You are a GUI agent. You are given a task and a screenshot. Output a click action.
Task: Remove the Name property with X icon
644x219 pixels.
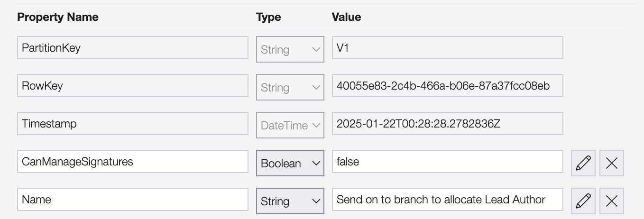(612, 201)
